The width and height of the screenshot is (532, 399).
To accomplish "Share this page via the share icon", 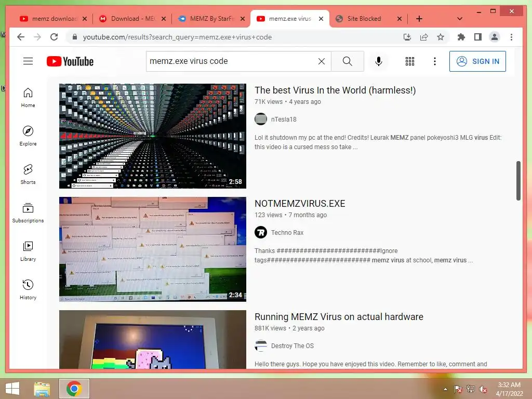I will [424, 37].
